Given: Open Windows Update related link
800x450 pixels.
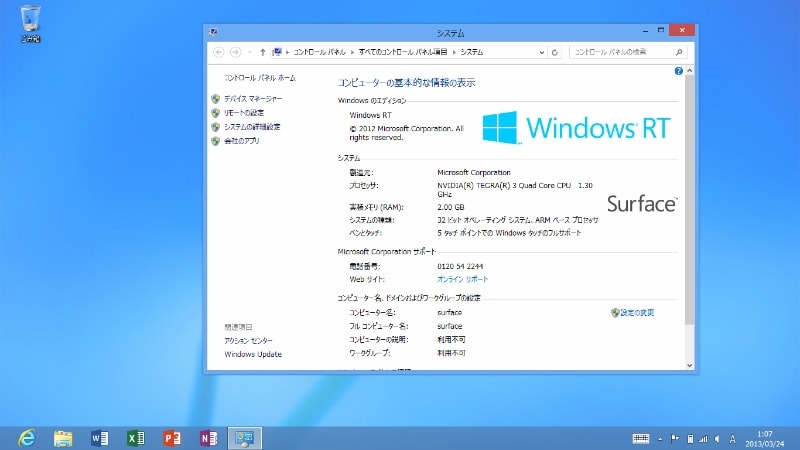Looking at the screenshot, I should pos(253,354).
